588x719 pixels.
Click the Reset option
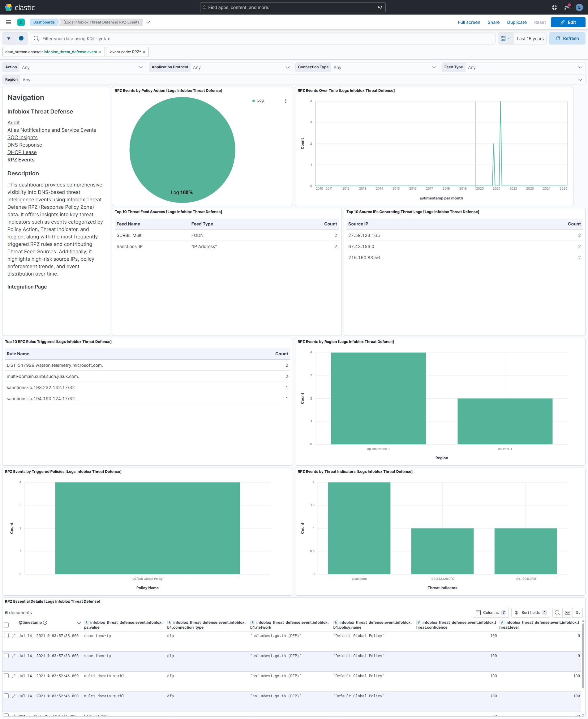tap(539, 22)
